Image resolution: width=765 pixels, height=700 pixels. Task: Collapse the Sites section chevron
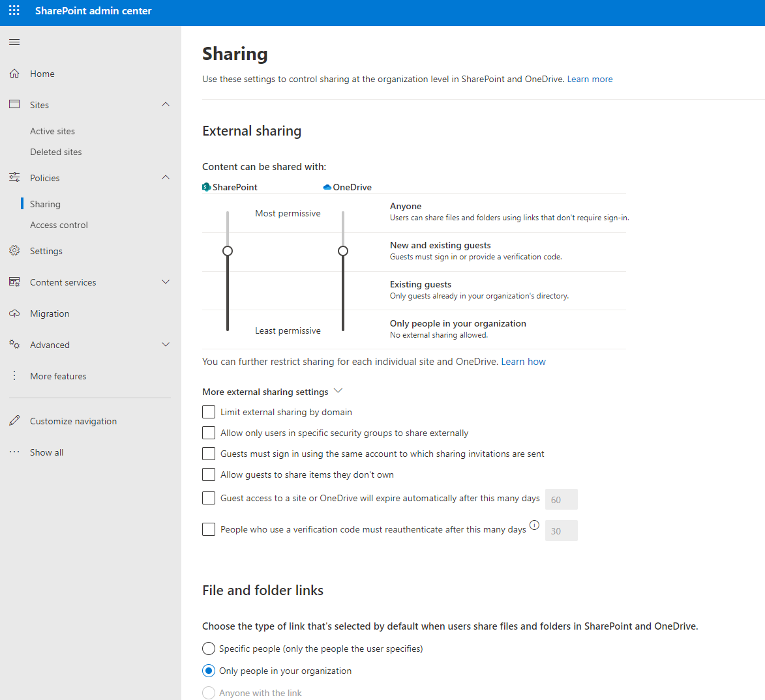pyautogui.click(x=166, y=104)
